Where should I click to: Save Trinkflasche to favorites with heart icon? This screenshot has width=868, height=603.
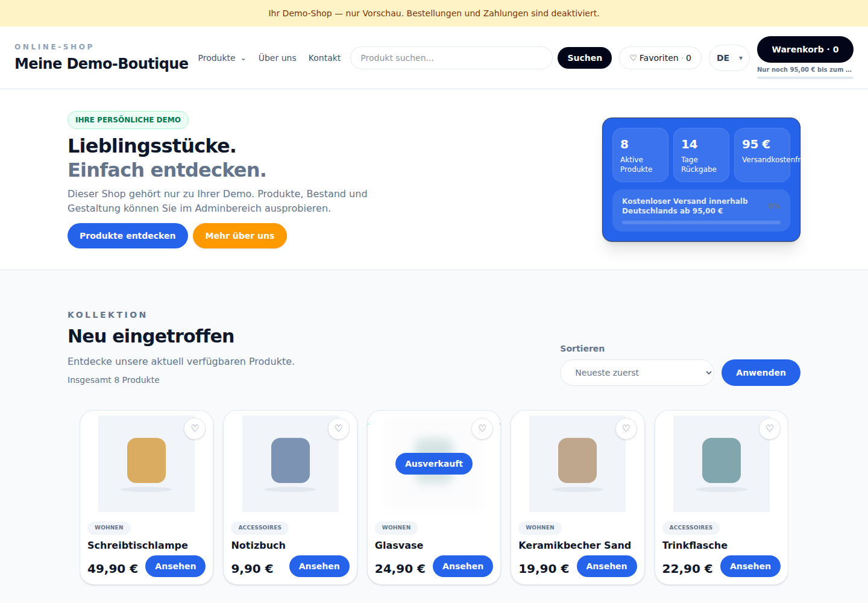pos(770,429)
